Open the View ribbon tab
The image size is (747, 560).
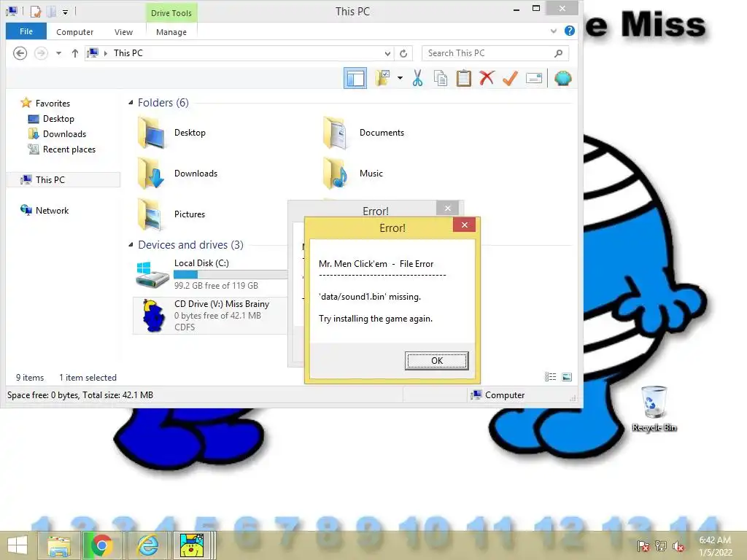tap(123, 32)
